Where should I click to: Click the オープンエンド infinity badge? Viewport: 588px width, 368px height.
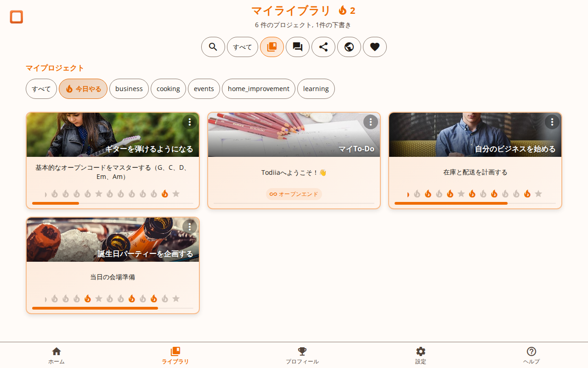coord(294,194)
